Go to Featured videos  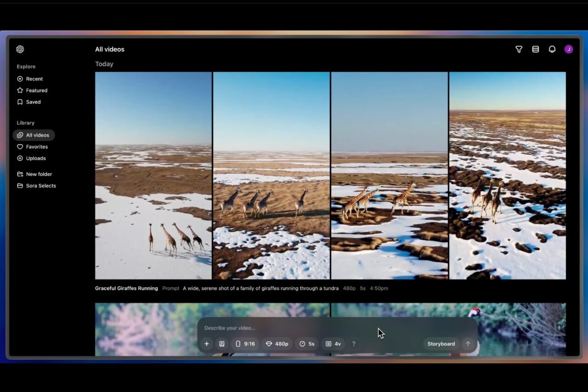[32, 91]
